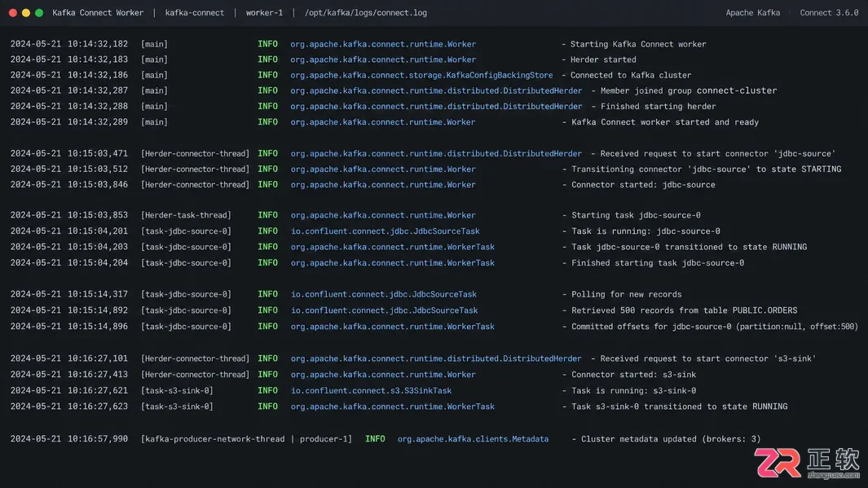
Task: Click 'Retrieved 500 records from table PUBLIC.ORDERS'
Action: pyautogui.click(x=685, y=310)
